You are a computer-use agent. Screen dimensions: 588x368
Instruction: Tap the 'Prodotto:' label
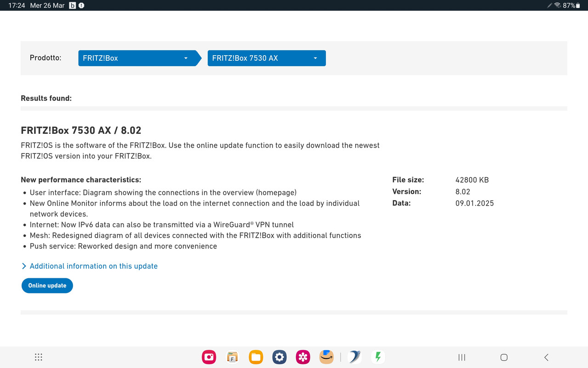click(46, 58)
